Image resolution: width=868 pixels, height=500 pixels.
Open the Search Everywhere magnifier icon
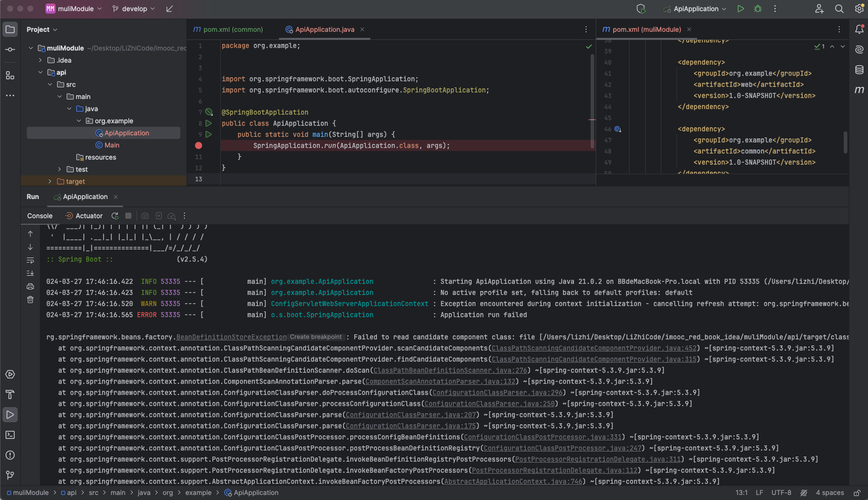839,9
